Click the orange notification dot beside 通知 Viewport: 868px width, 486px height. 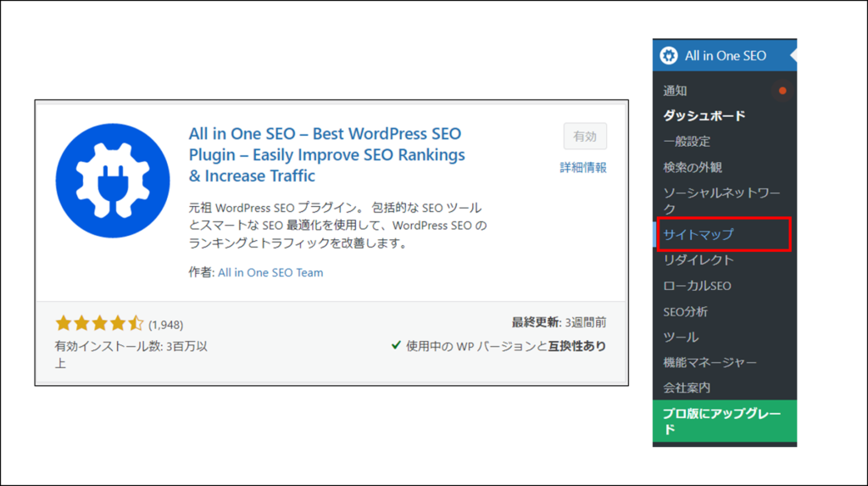coord(782,91)
